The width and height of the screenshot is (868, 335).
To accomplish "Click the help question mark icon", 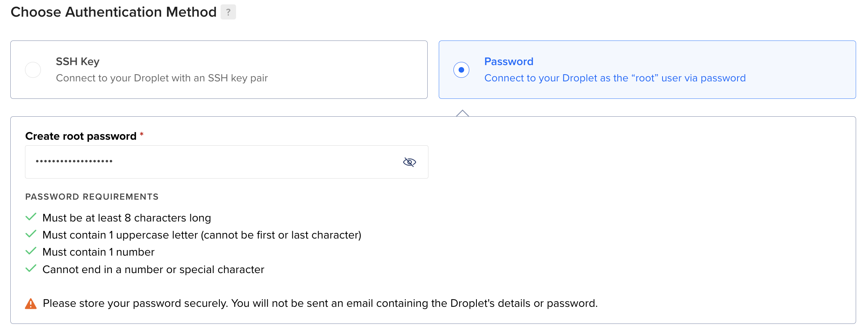I will click(228, 12).
